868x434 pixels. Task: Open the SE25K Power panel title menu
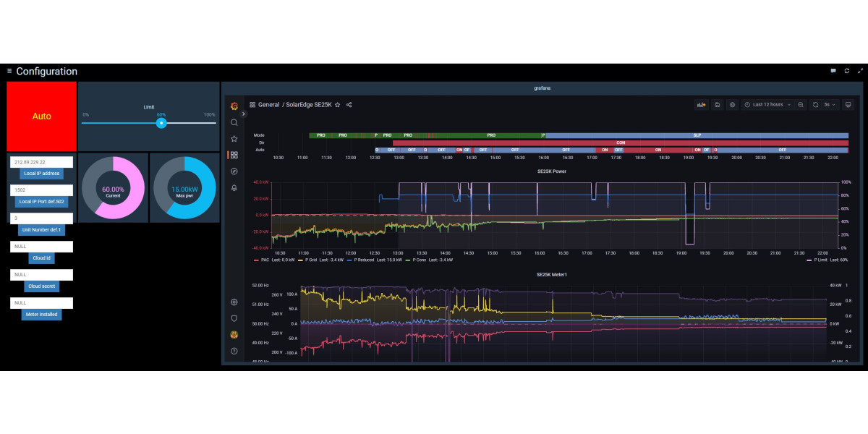pyautogui.click(x=551, y=171)
